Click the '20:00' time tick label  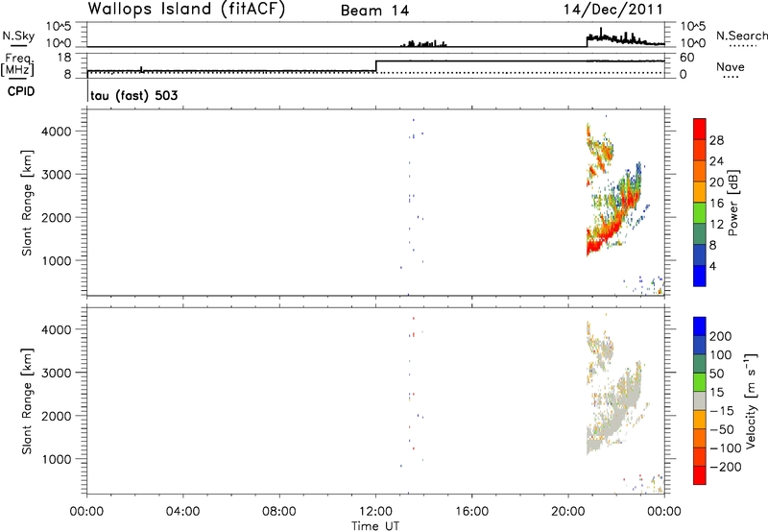coord(568,512)
